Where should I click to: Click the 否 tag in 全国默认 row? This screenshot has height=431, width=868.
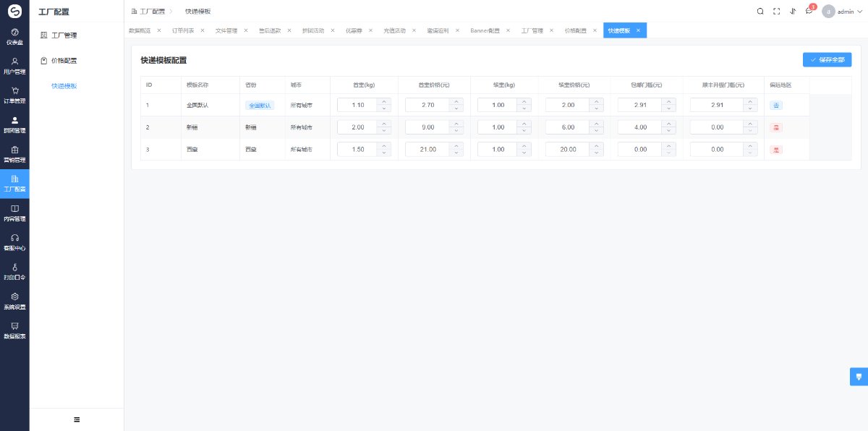tap(777, 105)
